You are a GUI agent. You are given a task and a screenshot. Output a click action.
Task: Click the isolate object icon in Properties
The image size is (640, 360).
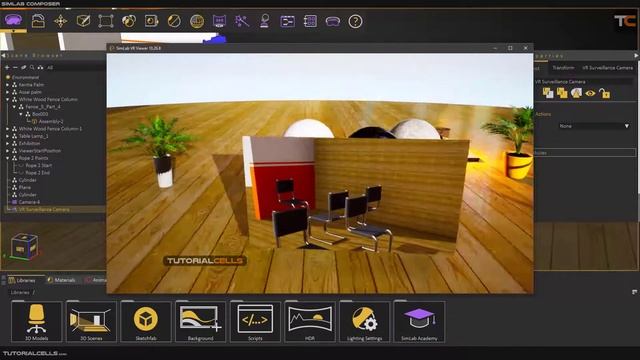[576, 93]
